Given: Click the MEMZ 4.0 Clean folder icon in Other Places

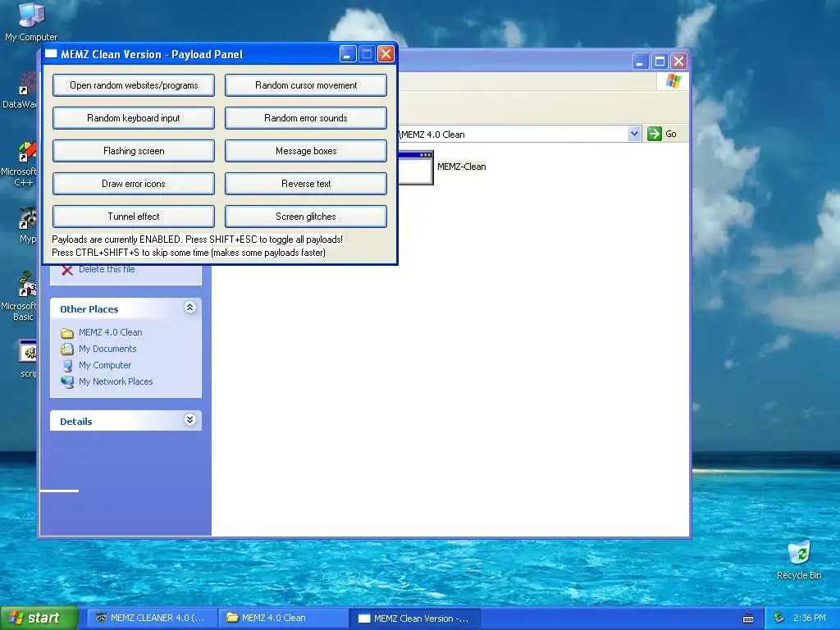Looking at the screenshot, I should point(67,333).
